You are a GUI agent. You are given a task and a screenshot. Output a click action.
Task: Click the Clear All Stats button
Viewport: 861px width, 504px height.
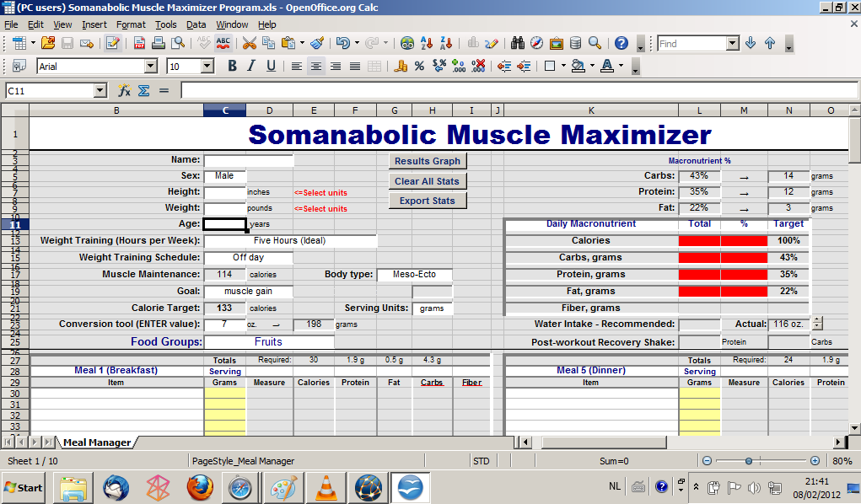coord(427,181)
